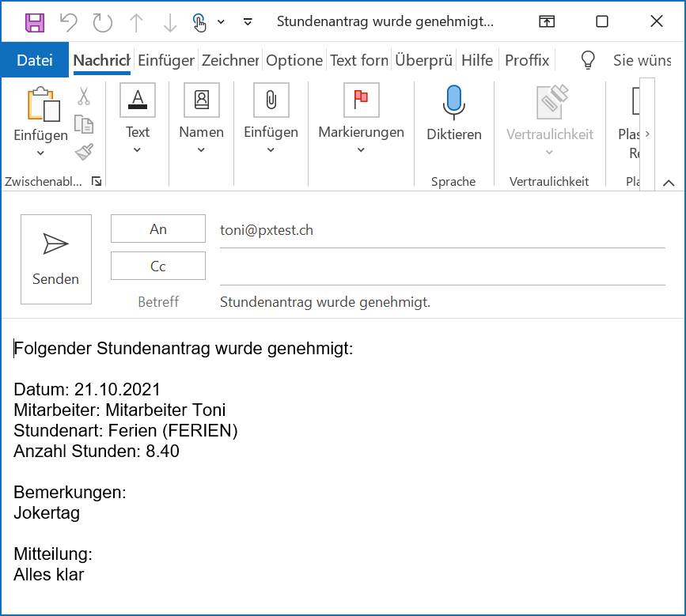Click the empty Cc field
Viewport: 686px width, 616px height.
click(x=442, y=266)
